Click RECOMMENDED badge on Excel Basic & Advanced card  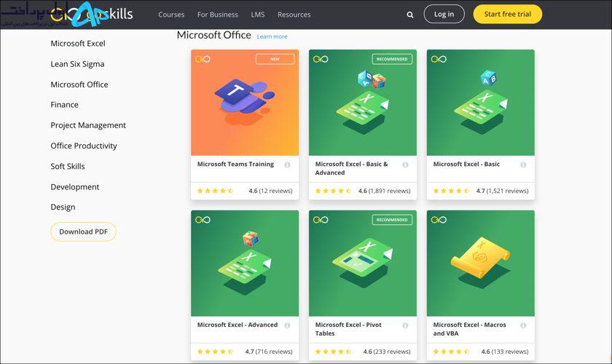(x=392, y=59)
